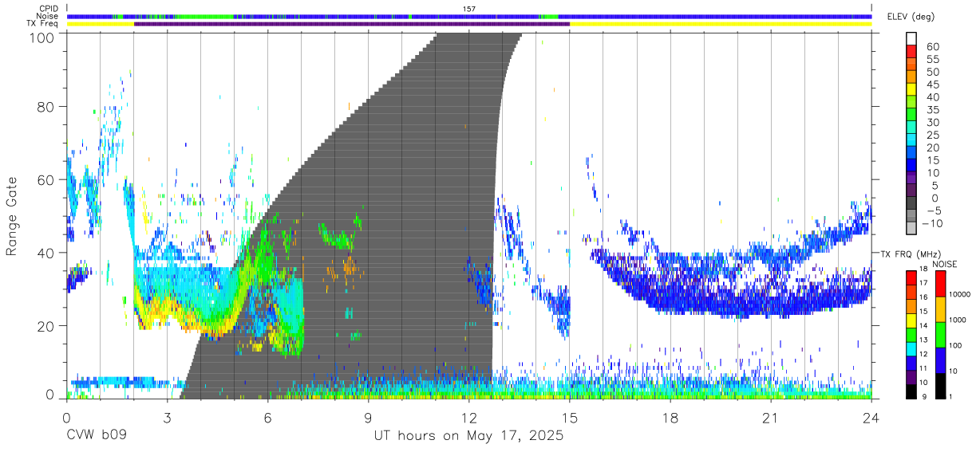The image size is (980, 452).
Task: Click the 80 tick on Range Gate axis
Action: (46, 106)
